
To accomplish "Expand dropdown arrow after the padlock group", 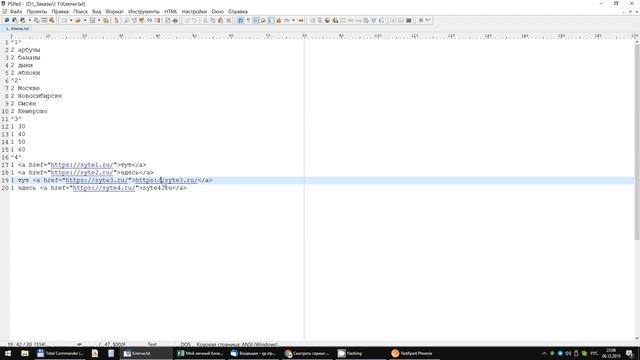I will pyautogui.click(x=293, y=20).
